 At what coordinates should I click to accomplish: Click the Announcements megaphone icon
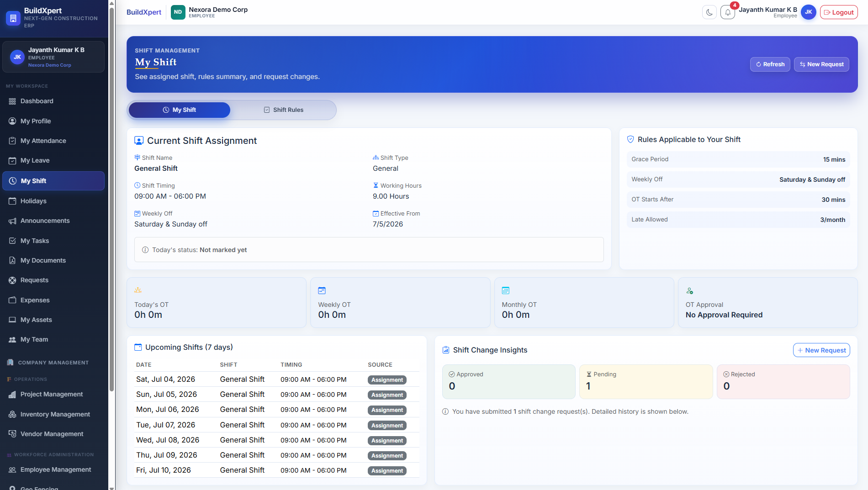(12, 221)
